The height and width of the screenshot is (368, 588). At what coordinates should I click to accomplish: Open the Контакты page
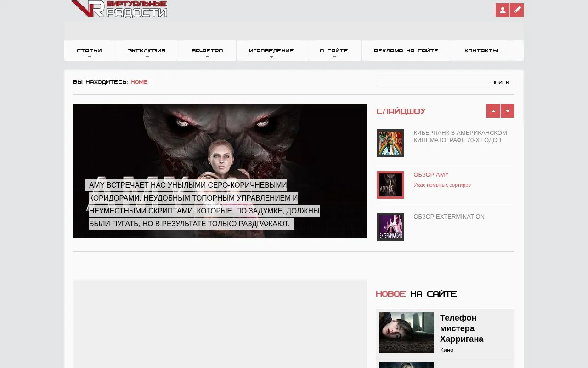coord(481,51)
